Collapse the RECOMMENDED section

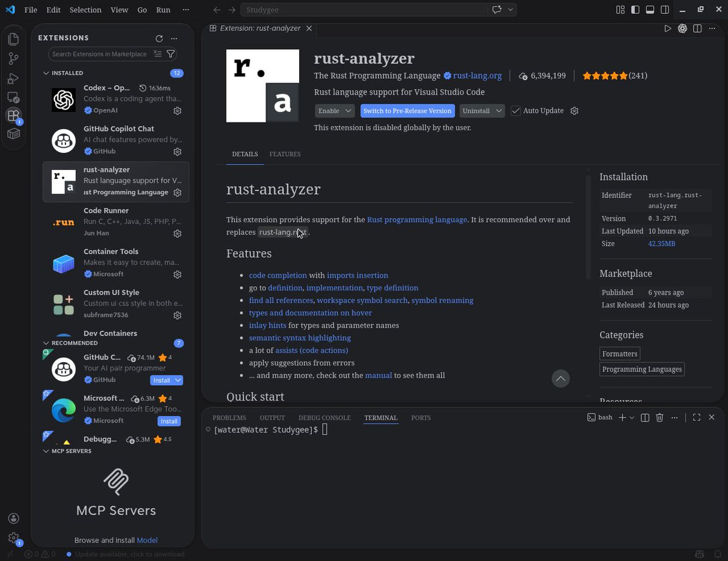click(x=45, y=343)
